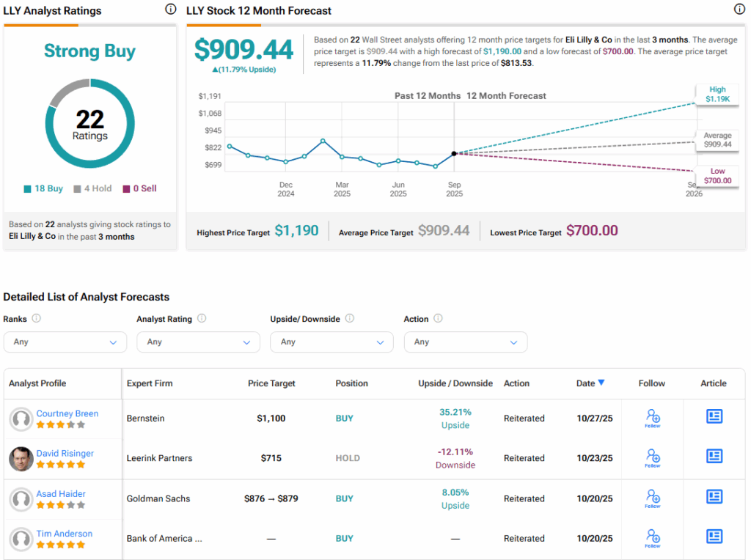
Task: Click info icon beside 12 Month Forecast title
Action: [739, 10]
